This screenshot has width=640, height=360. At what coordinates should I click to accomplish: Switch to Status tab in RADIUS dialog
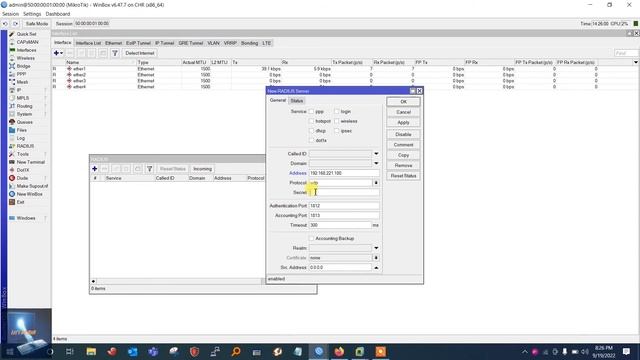click(297, 101)
